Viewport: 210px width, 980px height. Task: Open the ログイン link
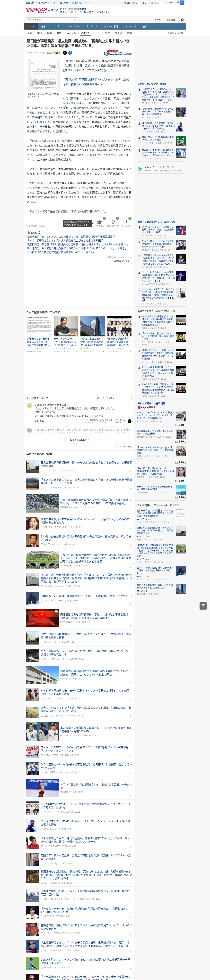click(x=64, y=12)
